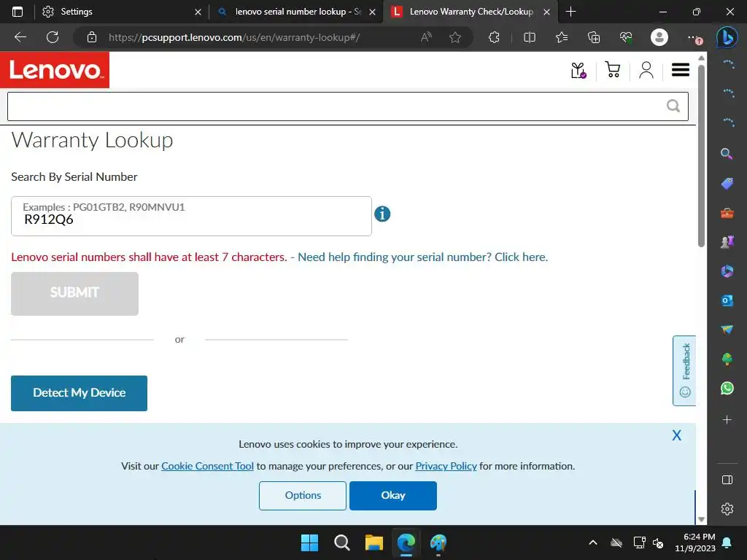Add a site to sidebar with plus
747x560 pixels.
click(x=727, y=419)
